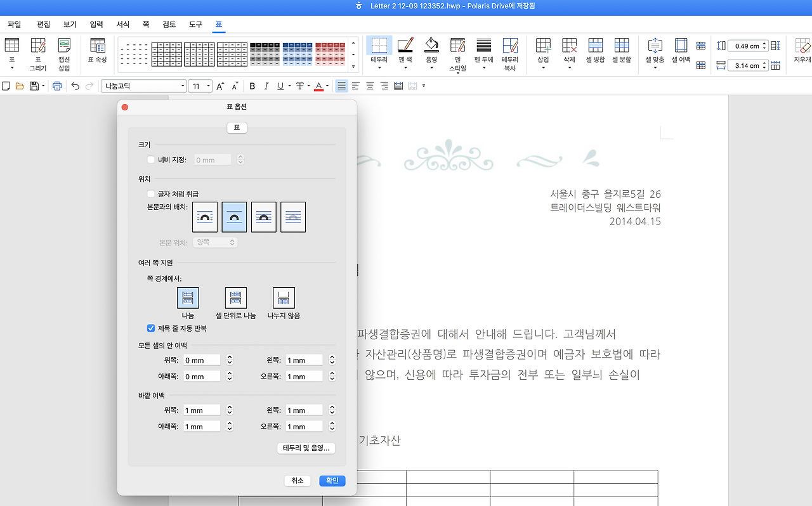Select the 표 그리기 draw table tool

(x=38, y=45)
